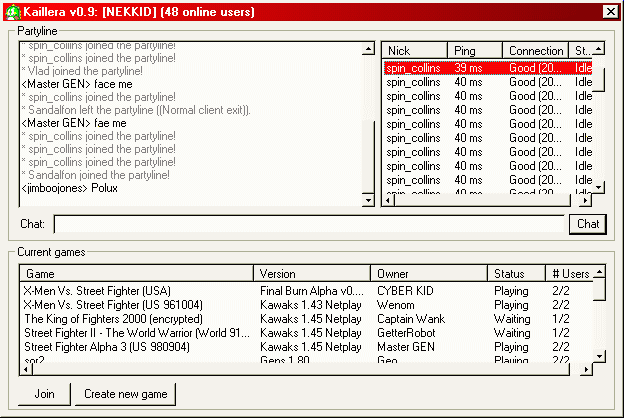The image size is (624, 418).
Task: Click the Chat send button
Action: (588, 224)
